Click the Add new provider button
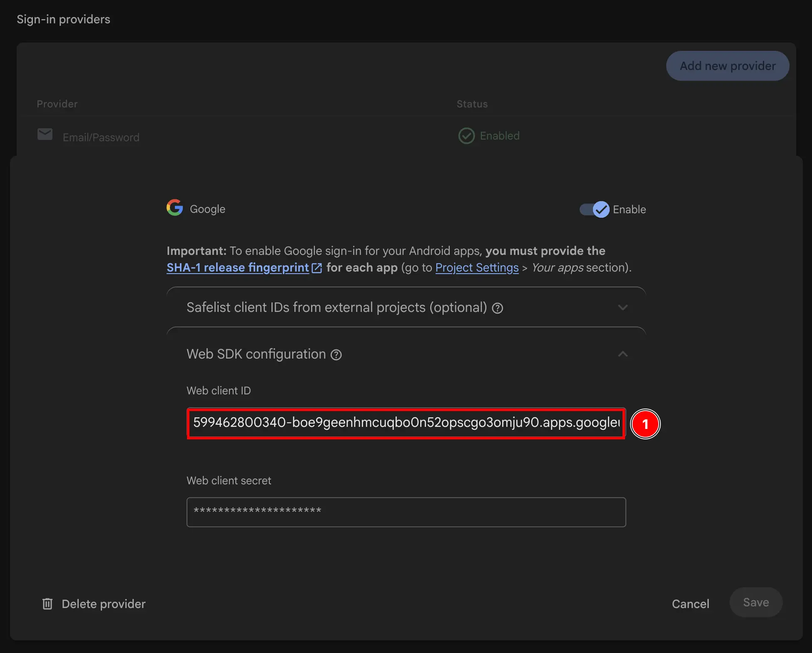812x653 pixels. click(727, 65)
